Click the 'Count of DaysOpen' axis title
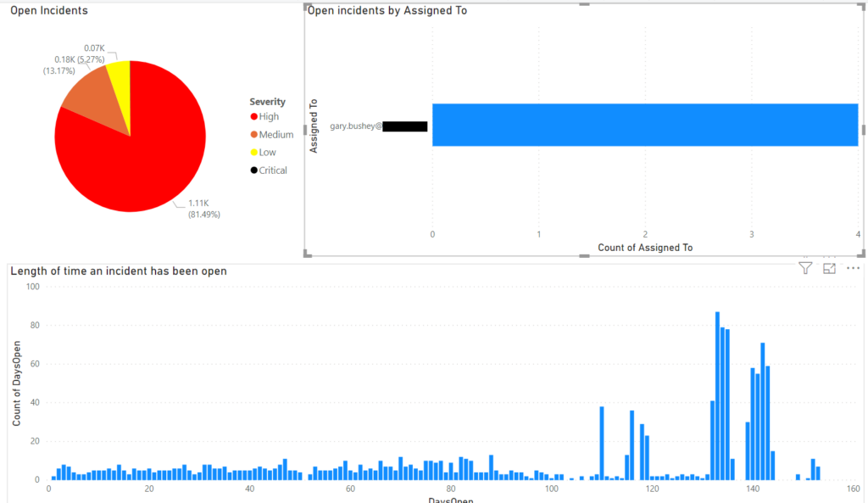 pos(16,383)
